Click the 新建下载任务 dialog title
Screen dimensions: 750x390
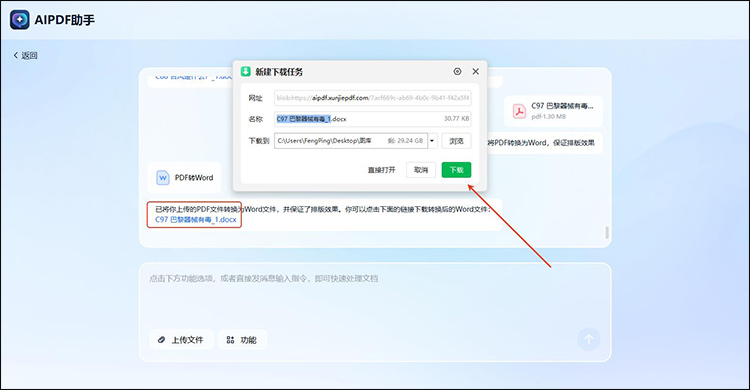click(279, 72)
